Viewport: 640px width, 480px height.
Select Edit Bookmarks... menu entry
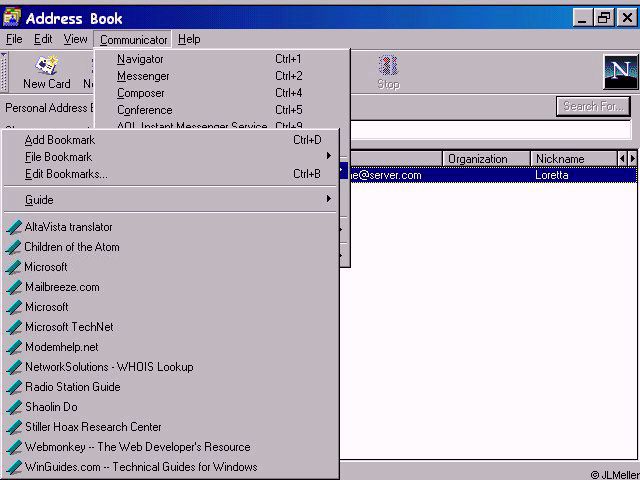[x=171, y=174]
